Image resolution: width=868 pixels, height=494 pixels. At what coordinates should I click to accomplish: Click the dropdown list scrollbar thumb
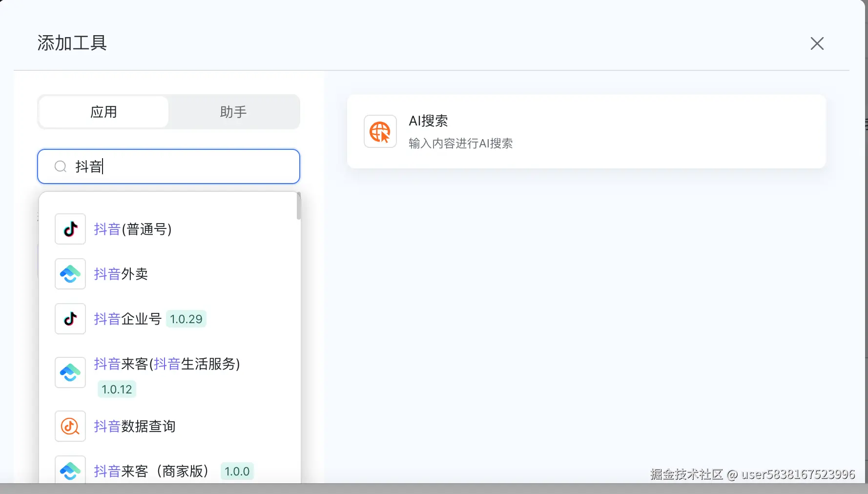click(x=298, y=206)
